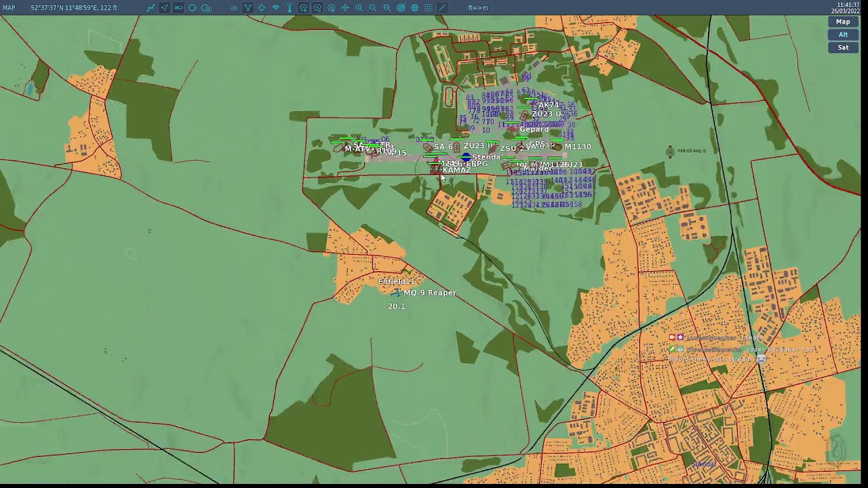Toggle the speech bubble G label icon
Image resolution: width=868 pixels, height=488 pixels.
coord(317,8)
